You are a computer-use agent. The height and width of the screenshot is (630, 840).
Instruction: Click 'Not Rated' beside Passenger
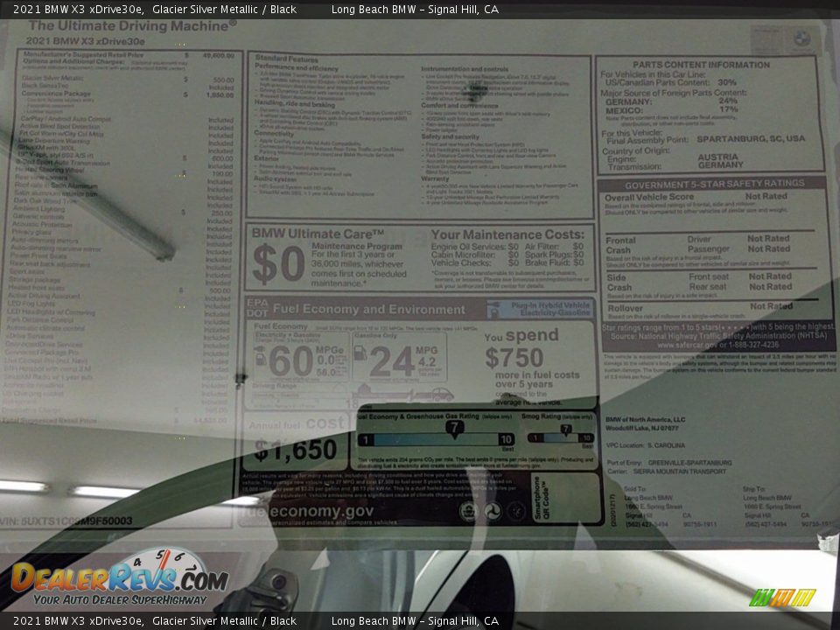[769, 248]
